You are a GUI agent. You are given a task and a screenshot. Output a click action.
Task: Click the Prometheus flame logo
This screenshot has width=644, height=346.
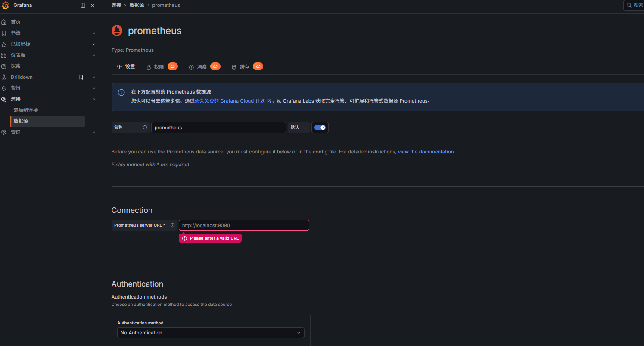[117, 31]
